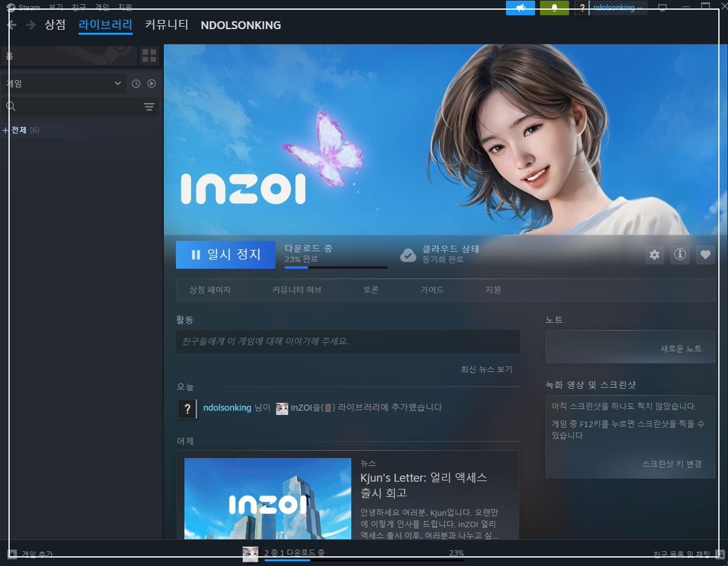Screen dimensions: 728x566
Task: Open the 게임 category dropdown in sidebar
Action: (64, 84)
